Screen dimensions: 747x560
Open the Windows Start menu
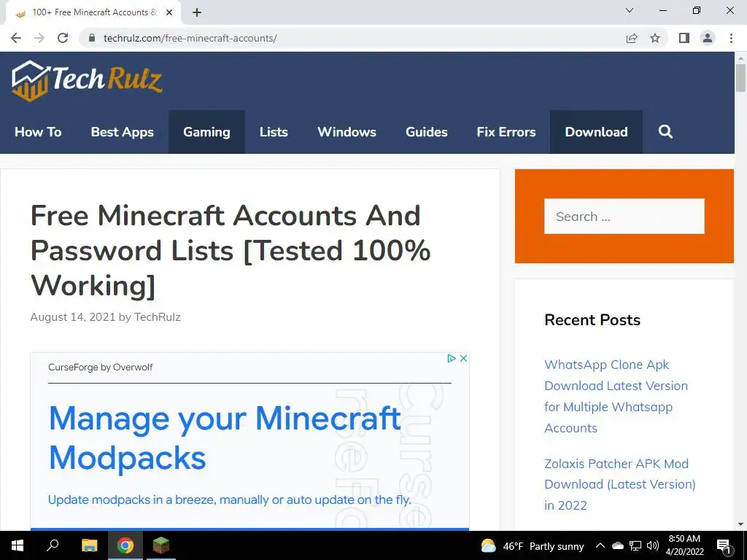tap(18, 545)
